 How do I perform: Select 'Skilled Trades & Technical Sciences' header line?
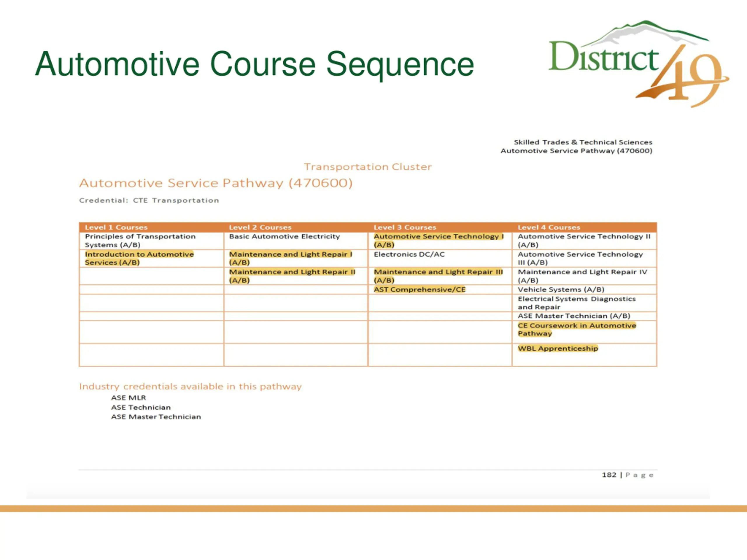pyautogui.click(x=583, y=142)
